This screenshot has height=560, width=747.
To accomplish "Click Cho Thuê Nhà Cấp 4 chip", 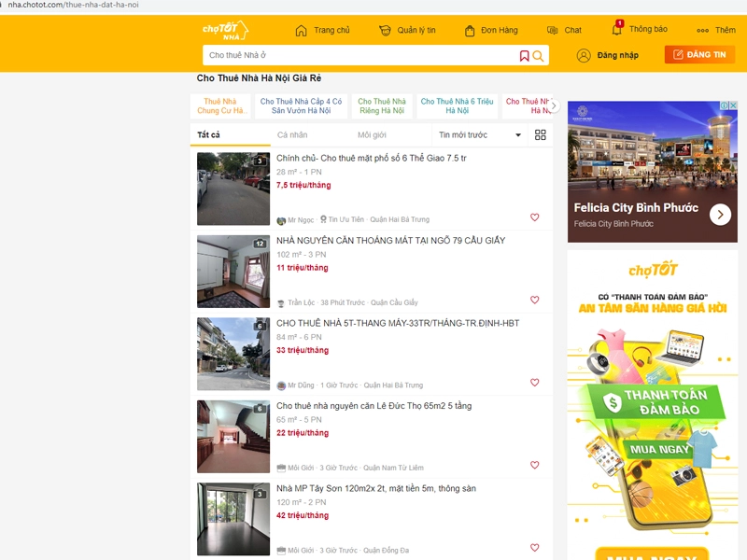I will (301, 105).
